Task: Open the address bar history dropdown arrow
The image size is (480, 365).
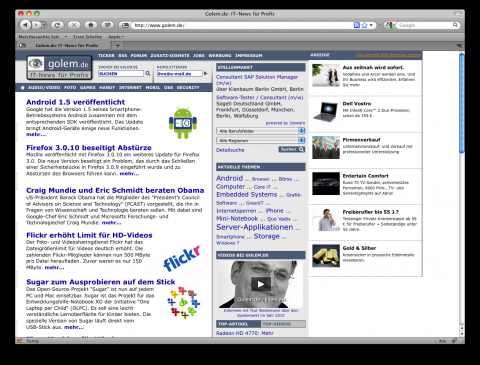Action: (x=371, y=25)
